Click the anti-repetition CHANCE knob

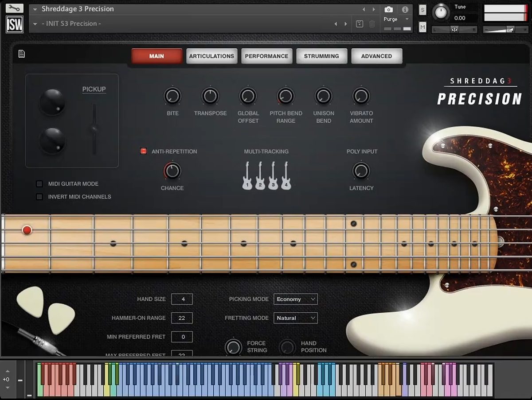tap(172, 171)
